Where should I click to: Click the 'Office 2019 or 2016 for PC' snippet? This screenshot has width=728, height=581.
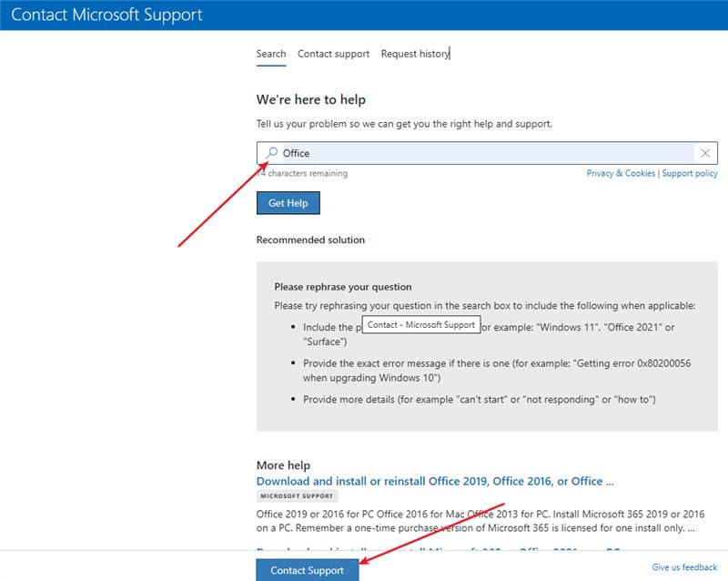coord(480,521)
